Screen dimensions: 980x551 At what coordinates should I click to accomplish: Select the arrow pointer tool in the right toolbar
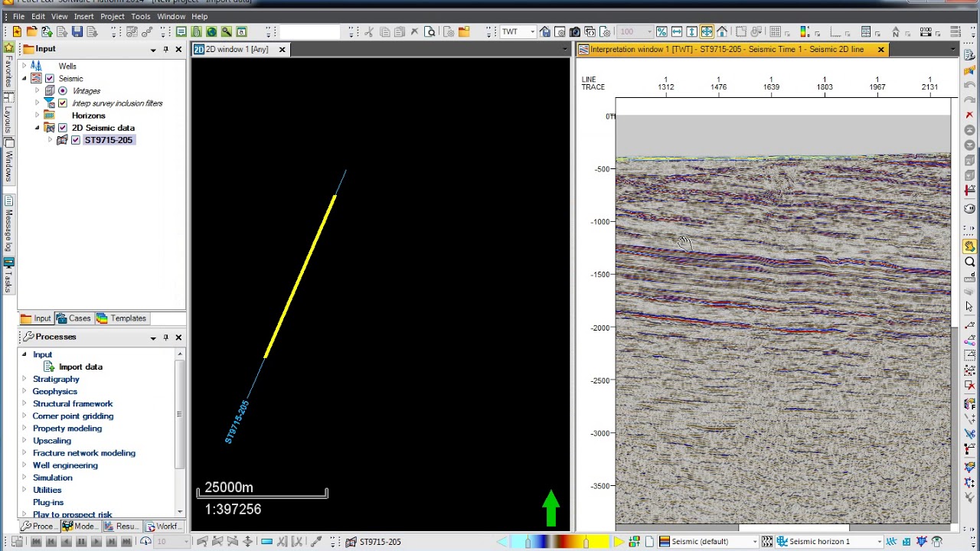[970, 306]
